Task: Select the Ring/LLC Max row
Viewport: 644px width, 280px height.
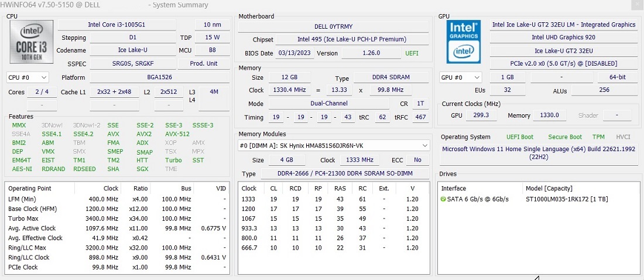Action: (117, 248)
